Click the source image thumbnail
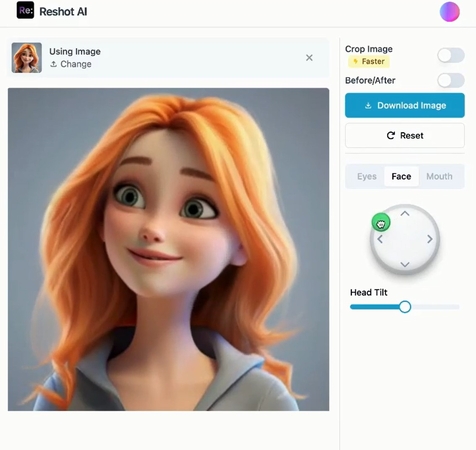The height and width of the screenshot is (450, 476). pos(27,58)
